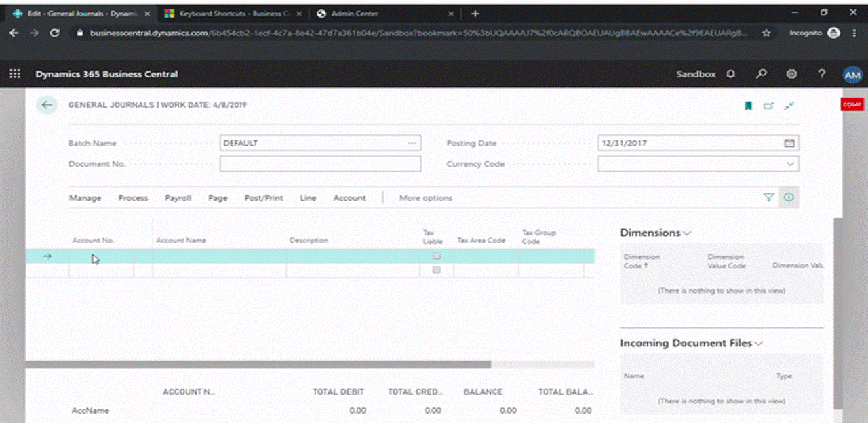868x423 pixels.
Task: Open the app launcher waffle menu
Action: point(15,74)
